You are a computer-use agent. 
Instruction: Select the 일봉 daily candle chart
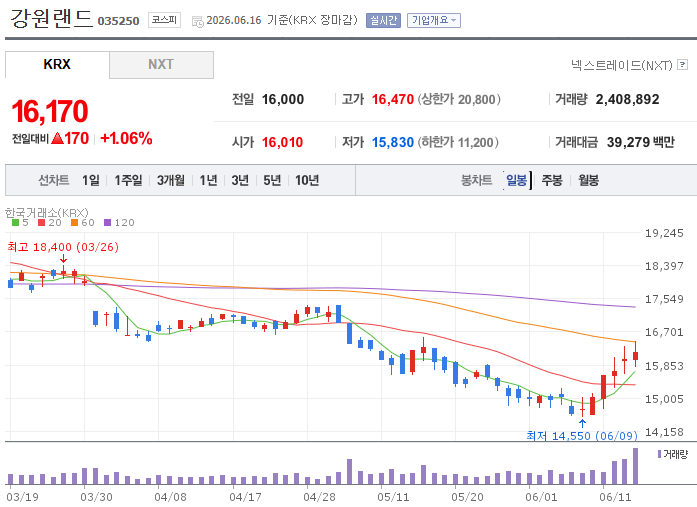coord(517,180)
